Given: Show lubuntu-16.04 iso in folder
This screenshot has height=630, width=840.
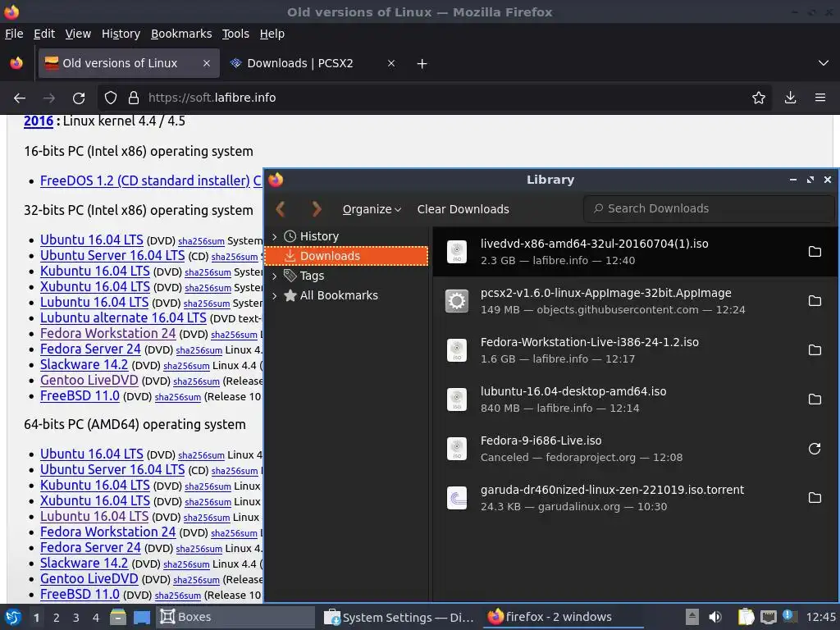Looking at the screenshot, I should [x=815, y=399].
